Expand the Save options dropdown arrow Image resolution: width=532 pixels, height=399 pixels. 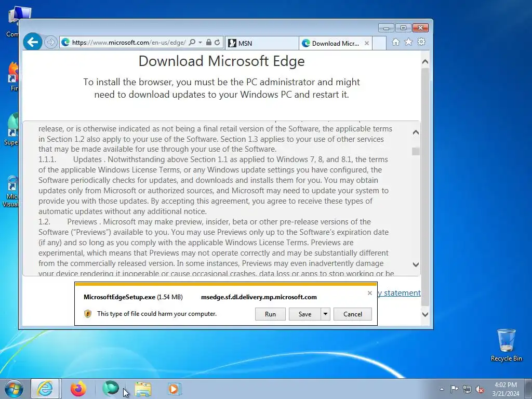tap(325, 314)
